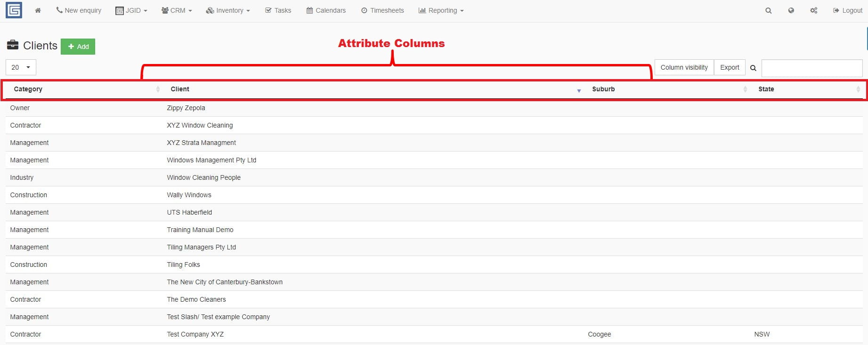Focus the table search input field
This screenshot has height=345, width=868.
(812, 68)
